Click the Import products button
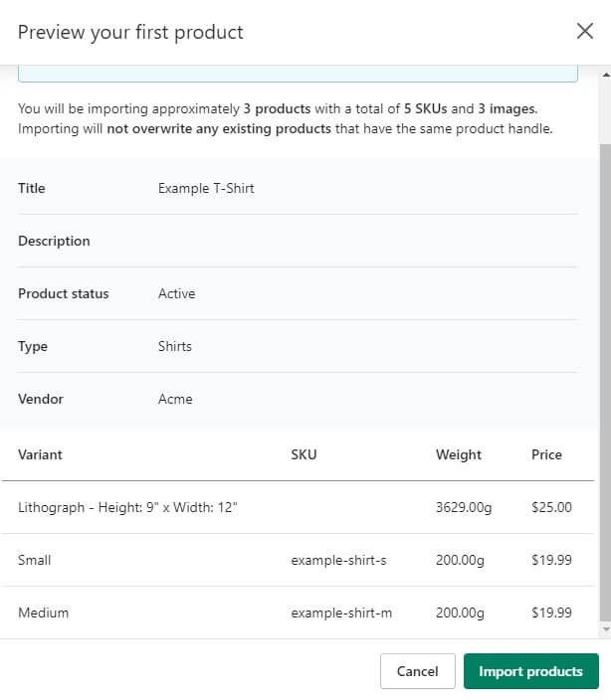The width and height of the screenshot is (611, 700). tap(530, 671)
